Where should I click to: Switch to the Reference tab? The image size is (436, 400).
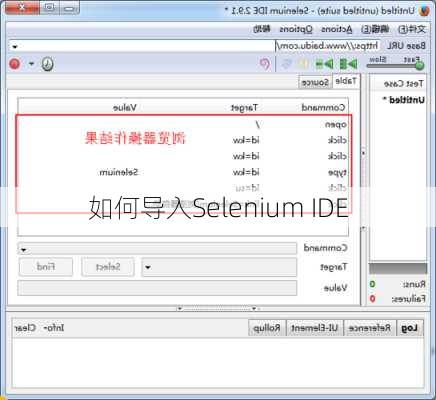[369, 328]
